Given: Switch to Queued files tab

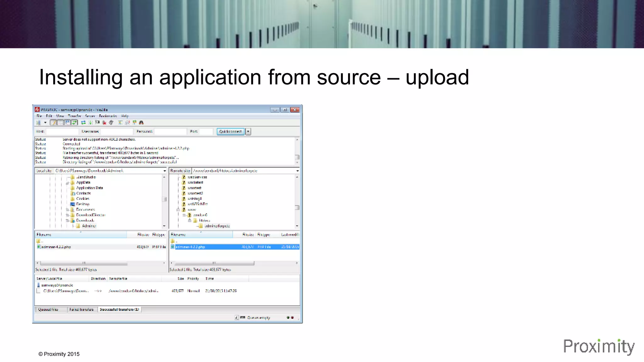Looking at the screenshot, I should click(x=51, y=310).
